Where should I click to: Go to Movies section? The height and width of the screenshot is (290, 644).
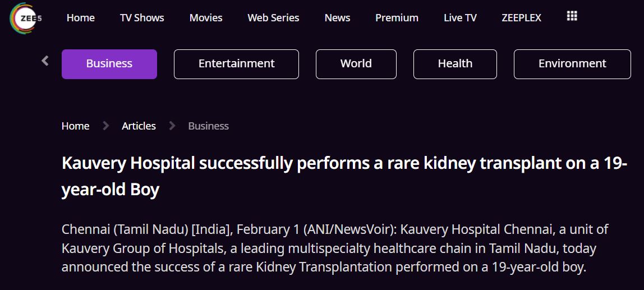206,18
